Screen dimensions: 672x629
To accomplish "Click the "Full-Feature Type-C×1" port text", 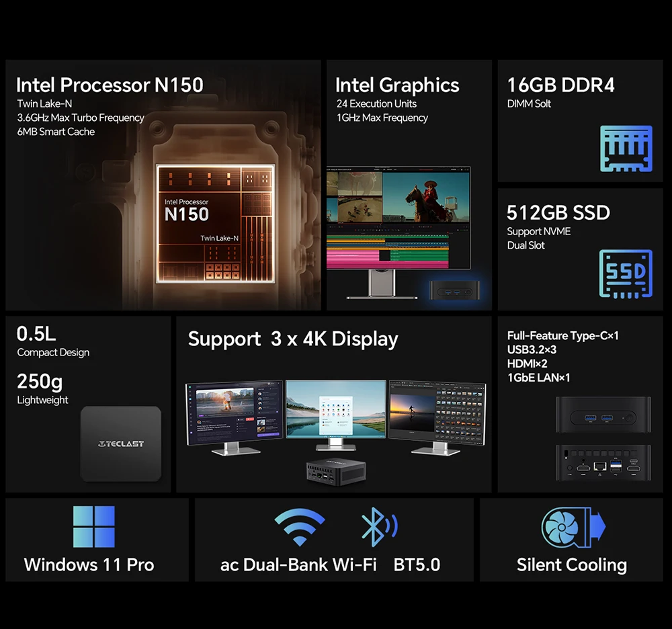I will click(x=562, y=335).
